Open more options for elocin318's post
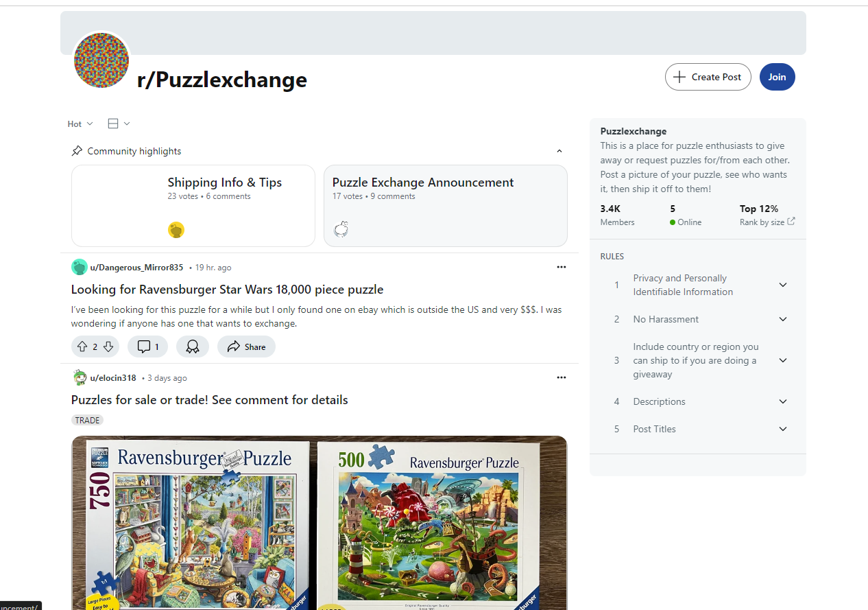The height and width of the screenshot is (610, 868). (x=562, y=377)
